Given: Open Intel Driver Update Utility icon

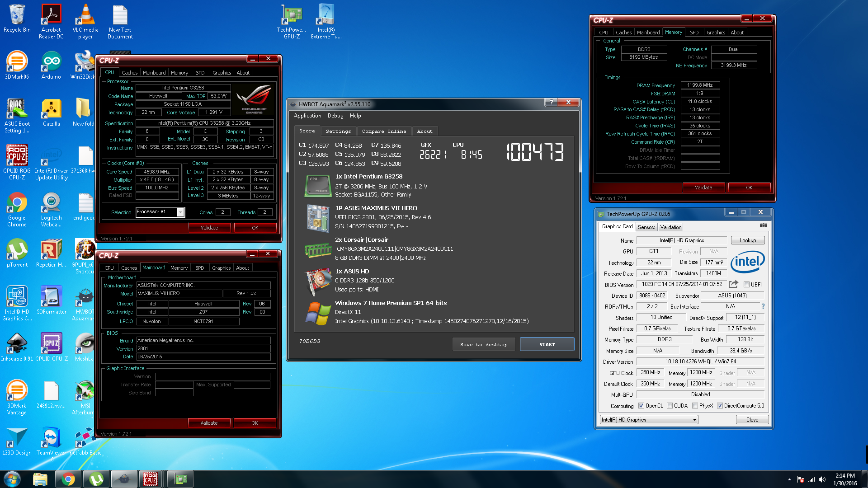Looking at the screenshot, I should [x=51, y=162].
